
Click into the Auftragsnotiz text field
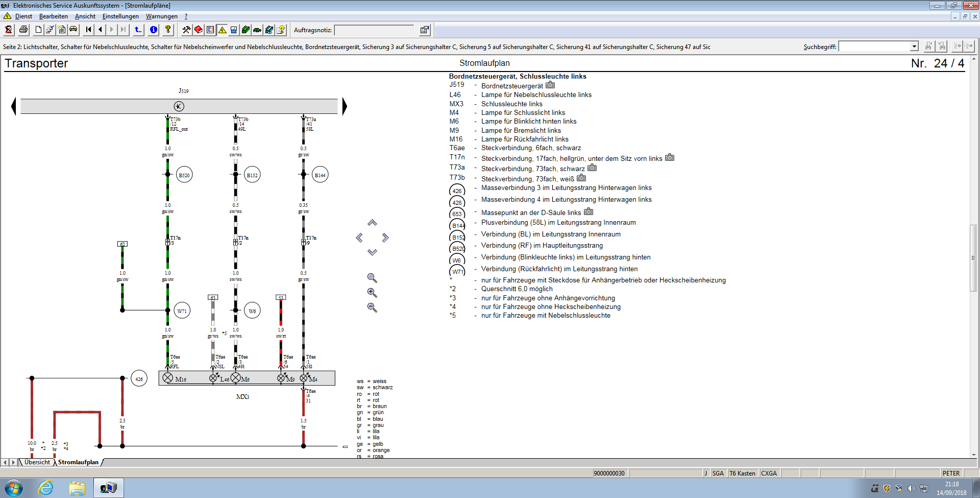(x=374, y=30)
